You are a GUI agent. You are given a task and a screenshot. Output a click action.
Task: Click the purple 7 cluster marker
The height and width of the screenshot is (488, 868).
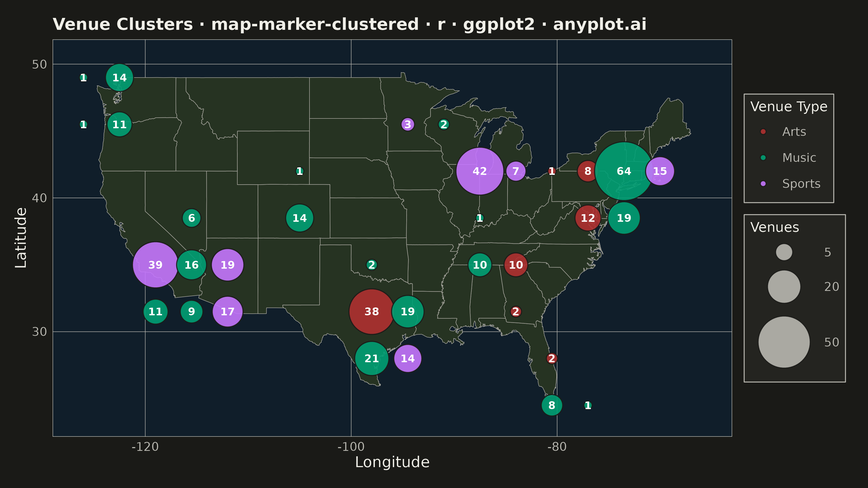[x=516, y=171]
